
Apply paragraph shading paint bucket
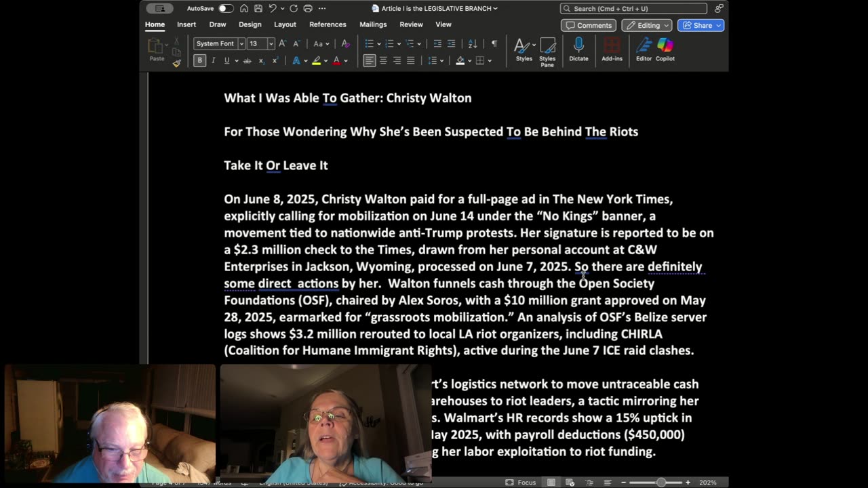pos(460,60)
